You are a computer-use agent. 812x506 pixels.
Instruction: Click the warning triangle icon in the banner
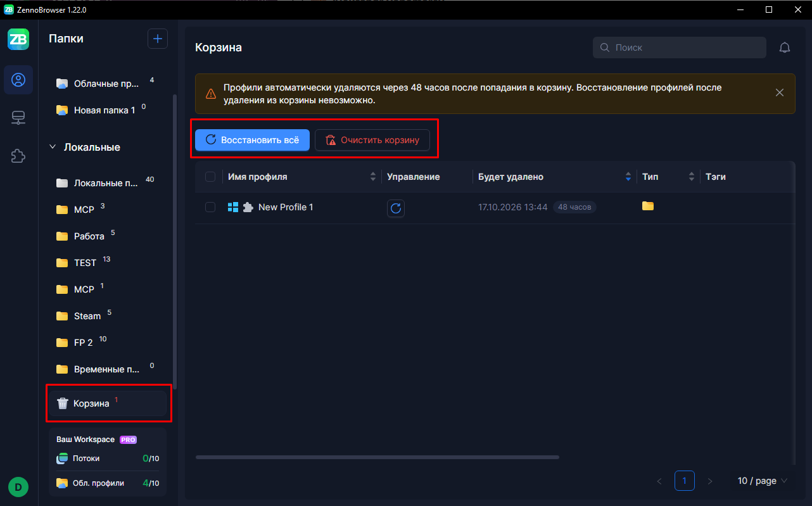211,94
